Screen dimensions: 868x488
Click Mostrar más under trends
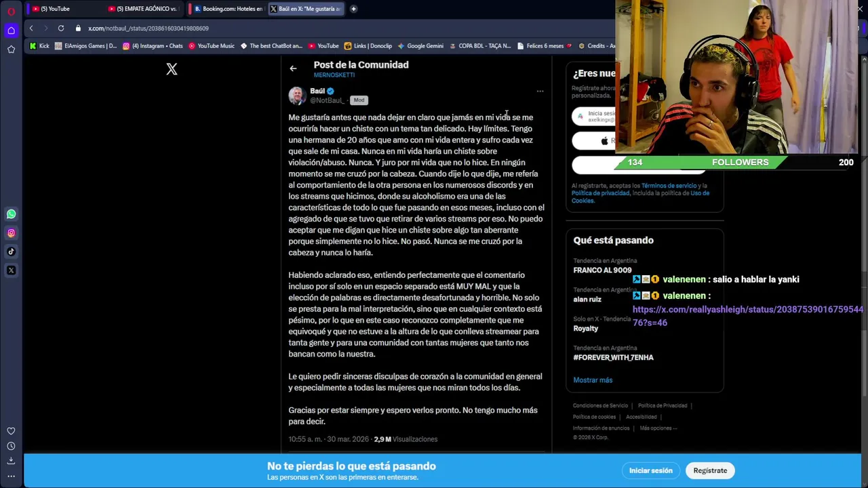(593, 380)
